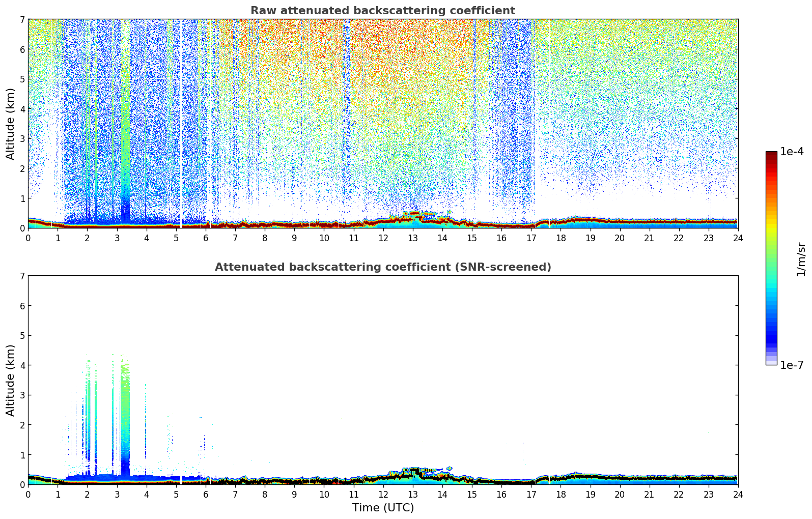Viewport: 812px width, 519px height.
Task: Click the bottom plot y-axis tick '4'
Action: click(x=22, y=365)
